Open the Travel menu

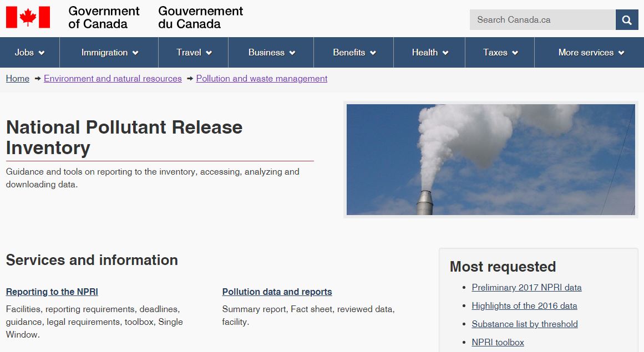(194, 53)
